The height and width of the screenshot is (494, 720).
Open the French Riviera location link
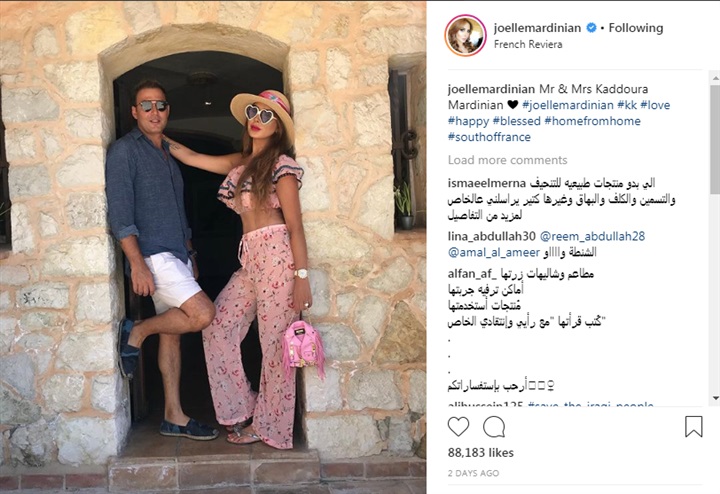click(528, 45)
